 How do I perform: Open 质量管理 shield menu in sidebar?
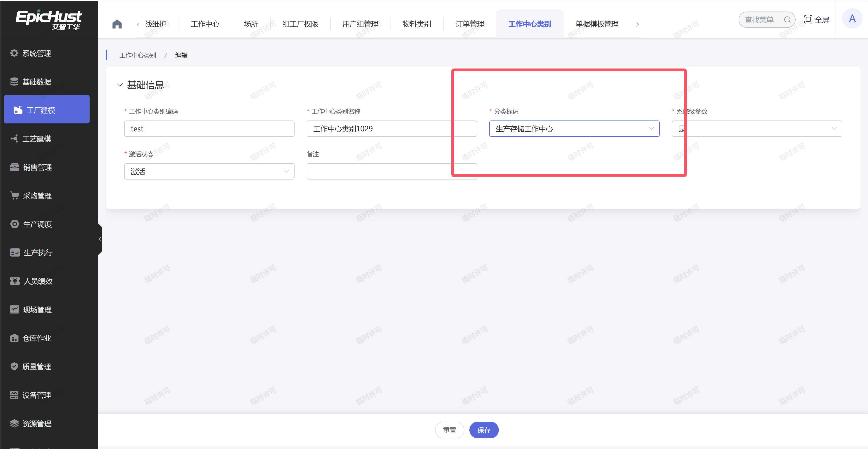point(36,366)
